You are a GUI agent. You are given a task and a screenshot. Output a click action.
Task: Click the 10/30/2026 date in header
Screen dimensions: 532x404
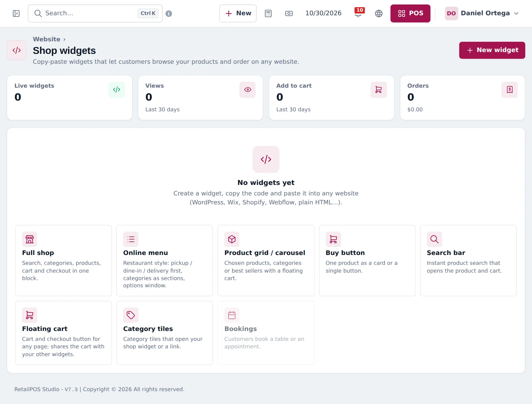tap(324, 13)
